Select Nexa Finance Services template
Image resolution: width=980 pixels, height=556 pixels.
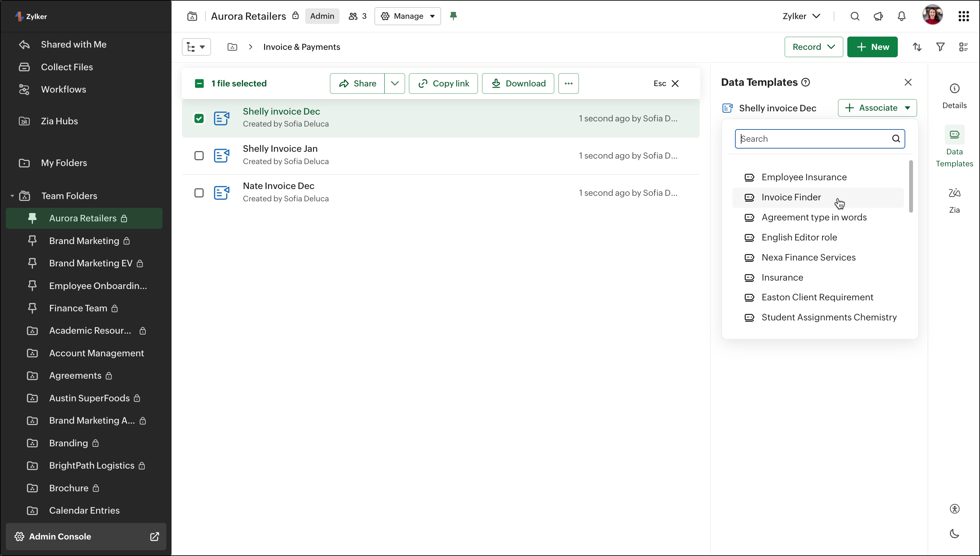point(808,257)
